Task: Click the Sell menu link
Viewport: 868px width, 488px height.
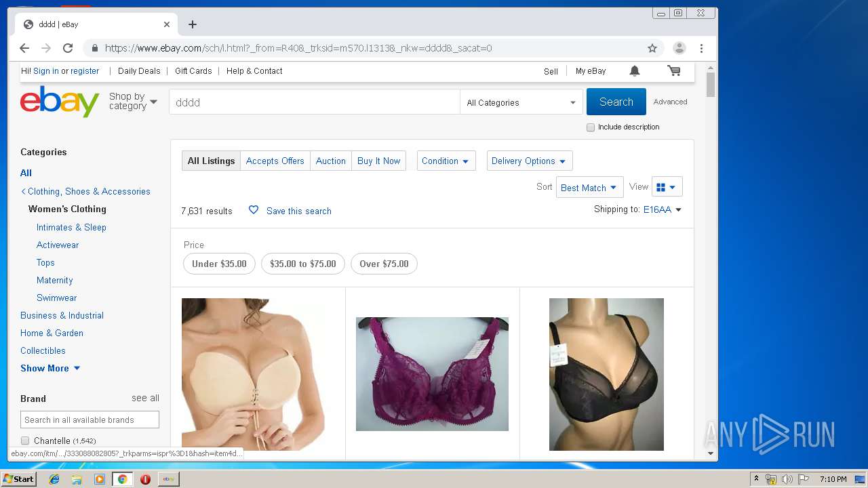Action: (551, 71)
